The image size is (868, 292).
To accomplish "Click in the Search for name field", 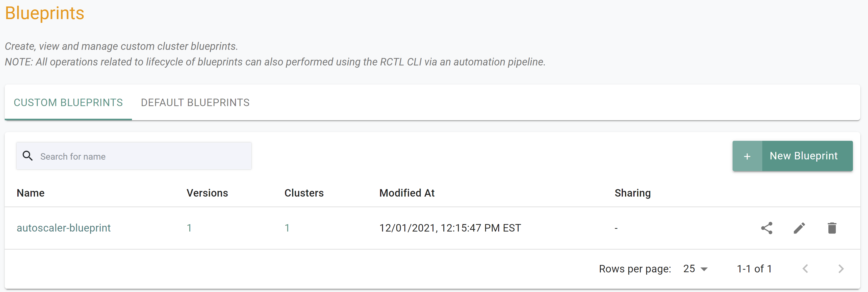I will point(134,156).
